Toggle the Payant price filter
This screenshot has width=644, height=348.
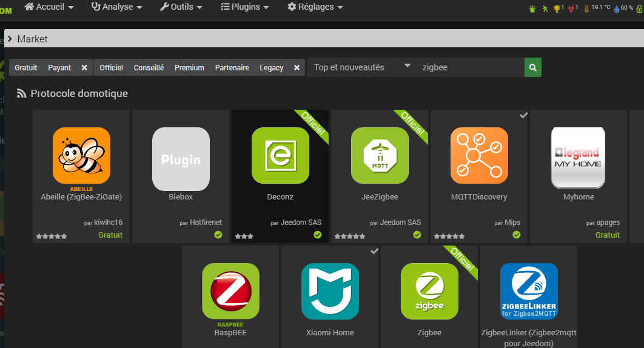(59, 67)
